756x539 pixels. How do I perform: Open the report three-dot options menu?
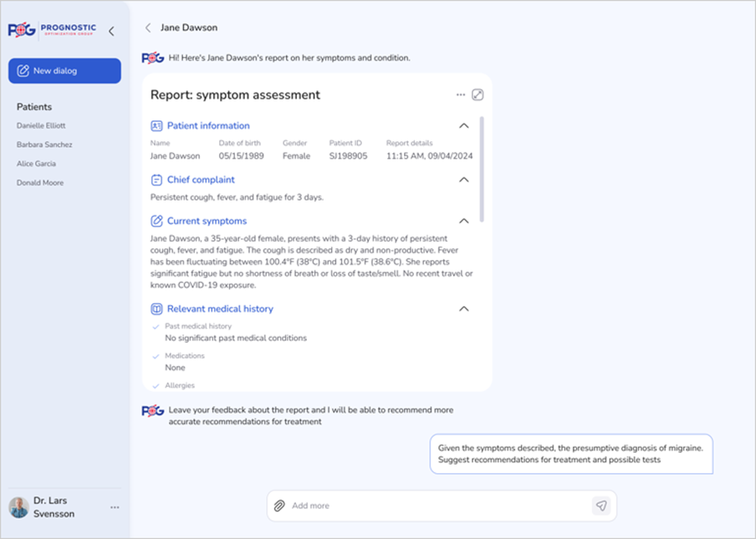click(x=460, y=95)
